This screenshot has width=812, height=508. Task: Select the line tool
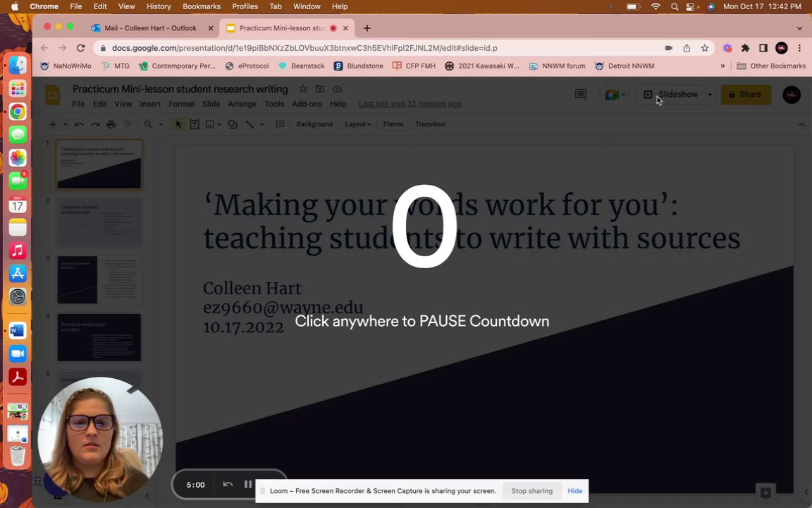pos(250,124)
